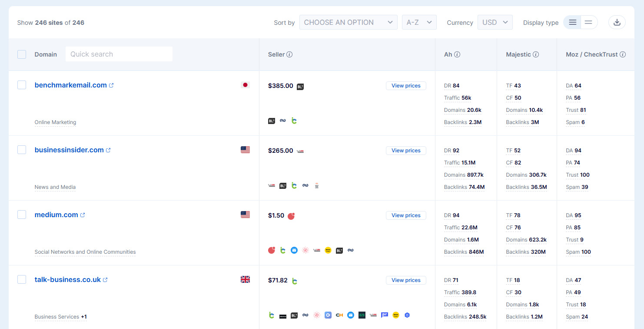Click red circle seller icon beside $1.50
The width and height of the screenshot is (644, 329).
pos(291,216)
